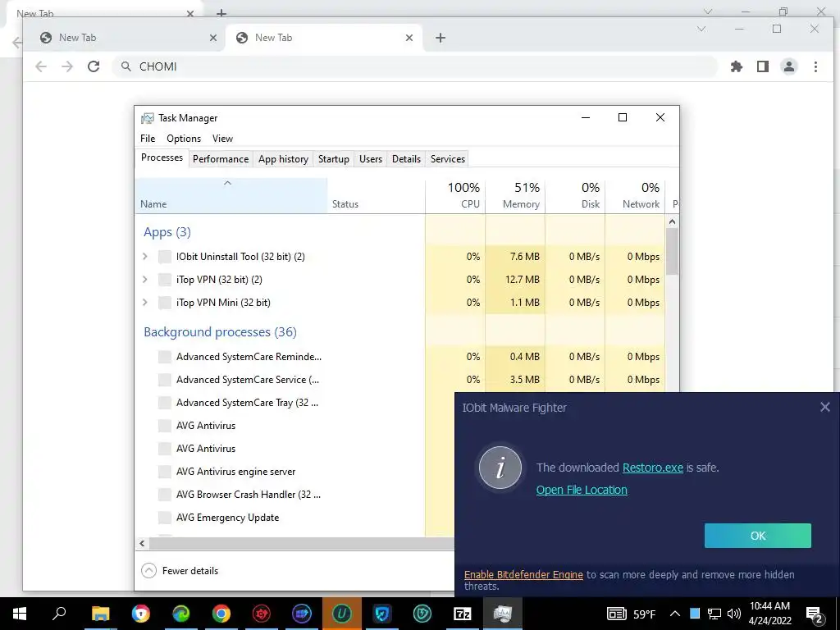Switch to Users tab

point(371,159)
